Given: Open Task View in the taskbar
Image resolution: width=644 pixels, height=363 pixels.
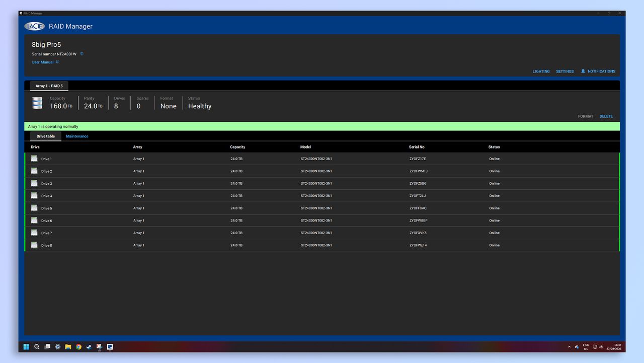Looking at the screenshot, I should coord(47,347).
